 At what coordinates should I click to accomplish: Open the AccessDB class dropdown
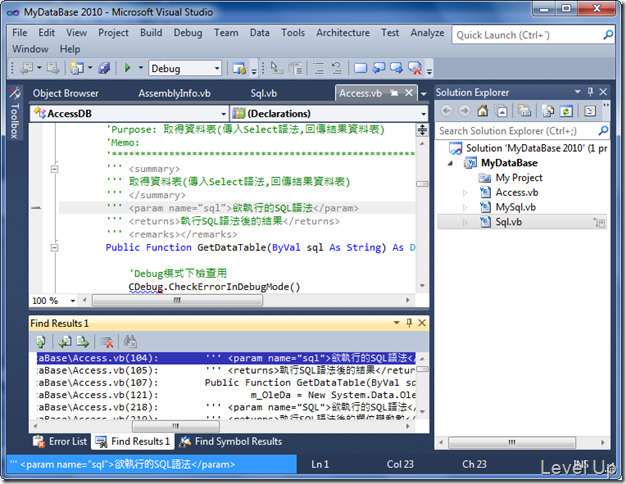click(x=224, y=114)
